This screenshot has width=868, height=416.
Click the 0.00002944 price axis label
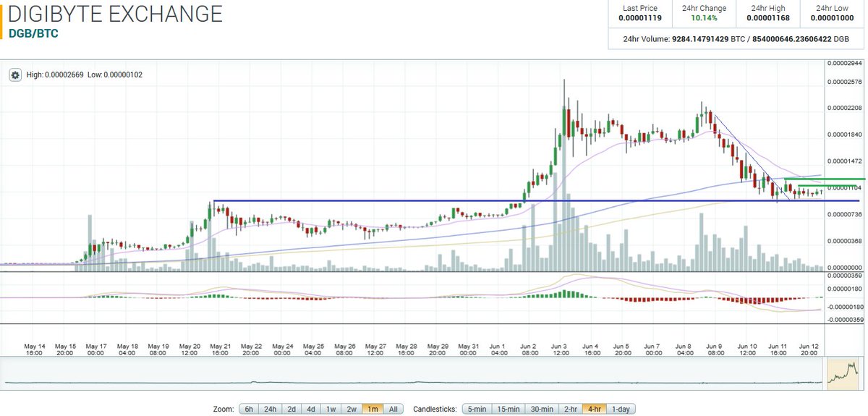pos(845,64)
